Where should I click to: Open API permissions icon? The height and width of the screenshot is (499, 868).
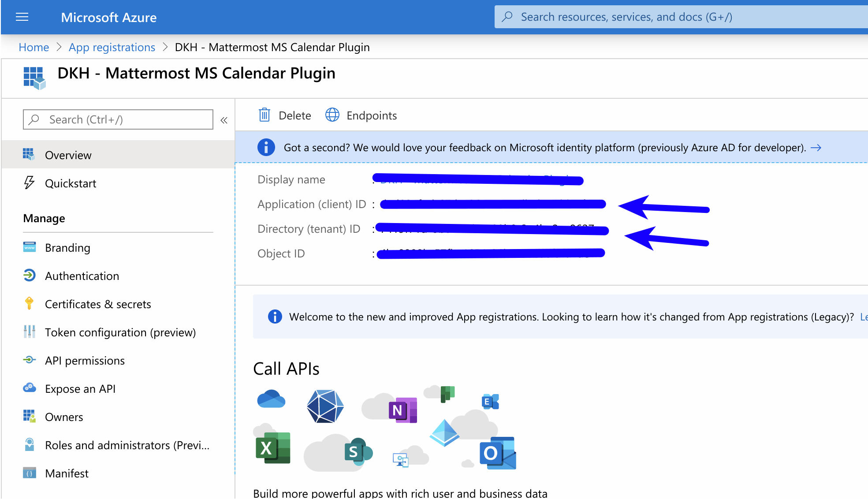[29, 360]
